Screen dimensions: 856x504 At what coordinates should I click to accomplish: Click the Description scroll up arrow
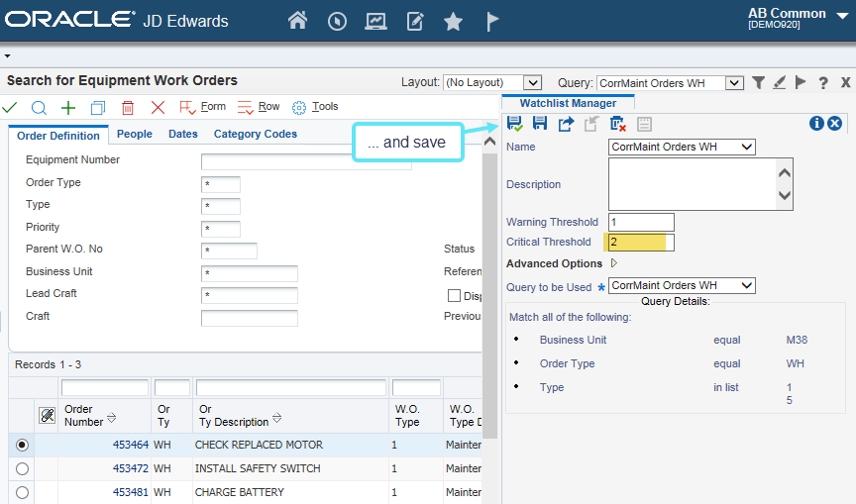[785, 173]
